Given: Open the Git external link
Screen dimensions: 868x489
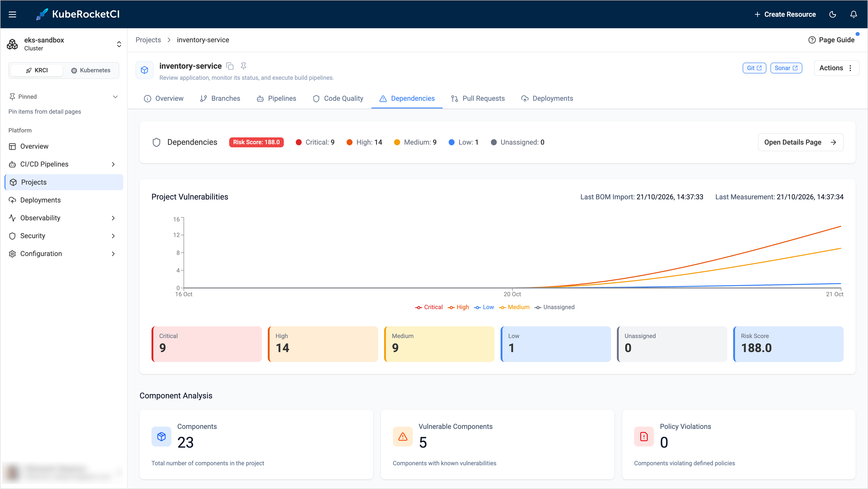Looking at the screenshot, I should pos(754,68).
